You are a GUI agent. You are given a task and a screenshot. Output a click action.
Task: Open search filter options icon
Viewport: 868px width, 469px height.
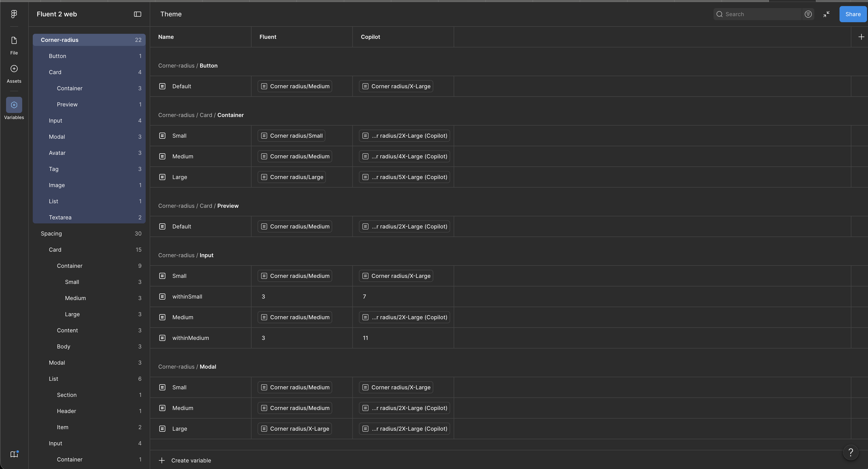click(x=808, y=14)
